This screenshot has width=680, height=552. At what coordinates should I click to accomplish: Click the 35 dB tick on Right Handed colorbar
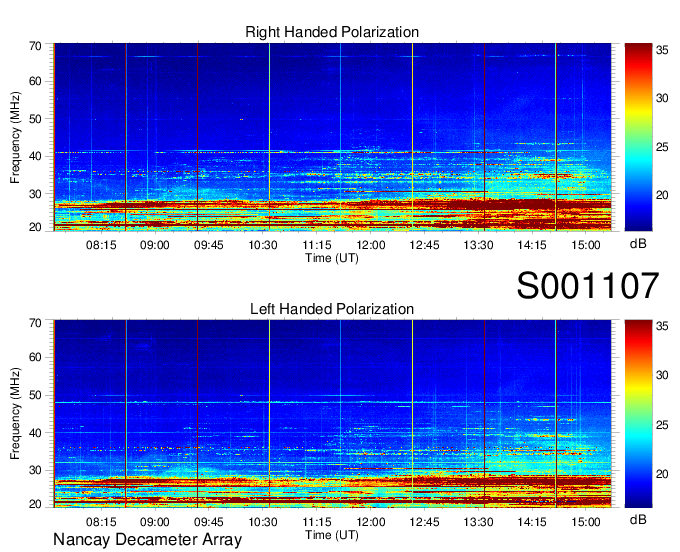[x=662, y=50]
